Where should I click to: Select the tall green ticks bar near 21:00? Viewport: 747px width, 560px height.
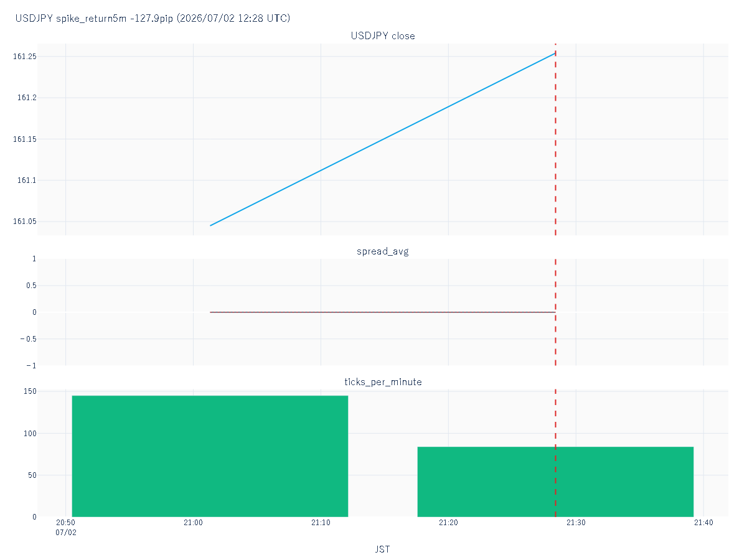click(210, 456)
